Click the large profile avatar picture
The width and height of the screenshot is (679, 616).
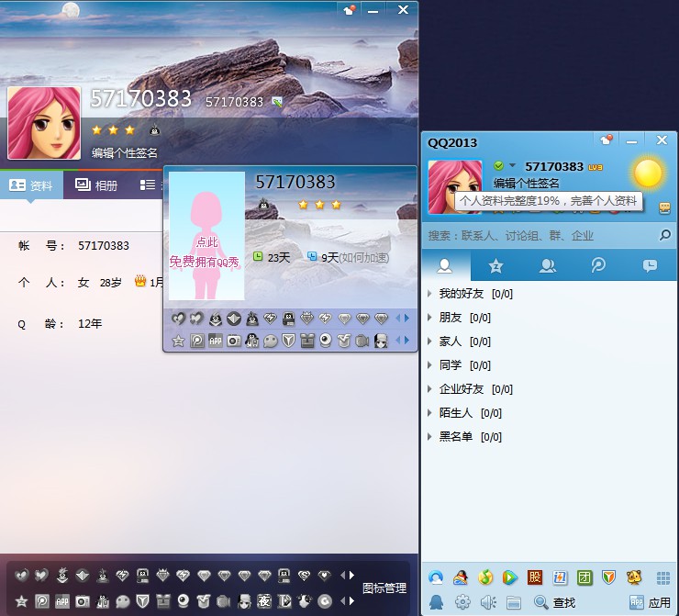pos(44,123)
